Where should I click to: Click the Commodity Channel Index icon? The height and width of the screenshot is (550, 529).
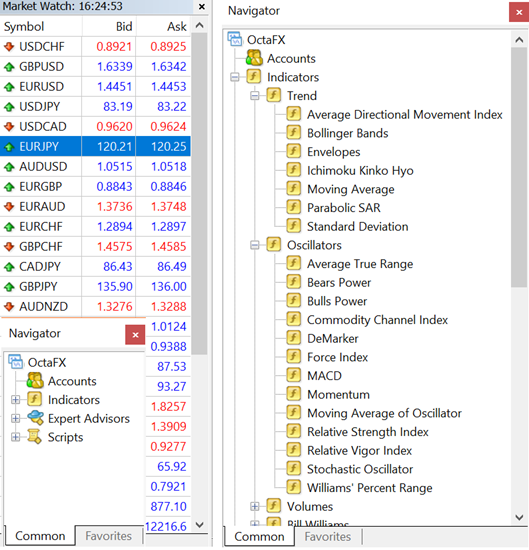(x=294, y=319)
